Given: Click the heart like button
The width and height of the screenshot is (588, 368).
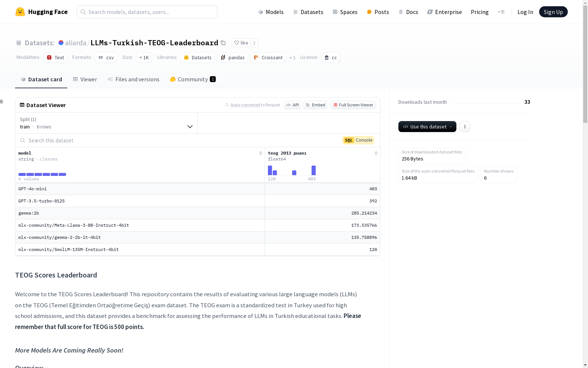Looking at the screenshot, I should 241,43.
